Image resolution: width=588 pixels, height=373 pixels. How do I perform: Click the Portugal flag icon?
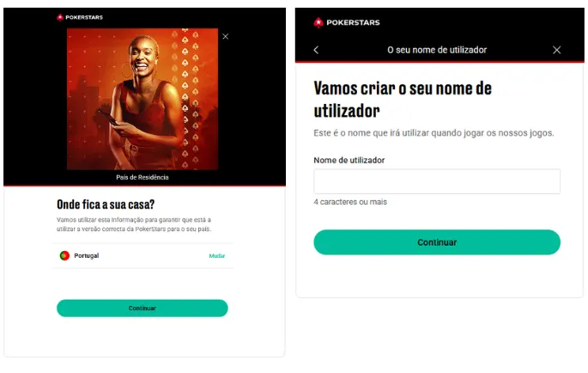(x=64, y=256)
